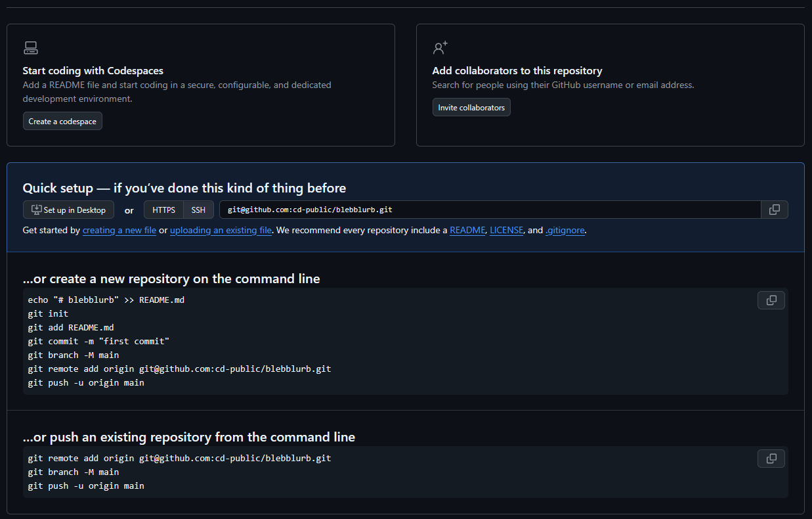Click the 'git init' command line
The image size is (812, 519).
48,313
